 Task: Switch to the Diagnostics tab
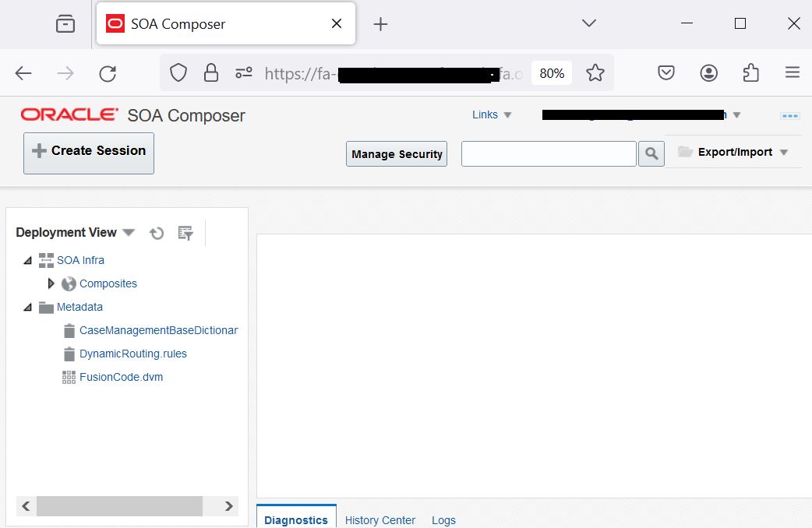tap(296, 519)
